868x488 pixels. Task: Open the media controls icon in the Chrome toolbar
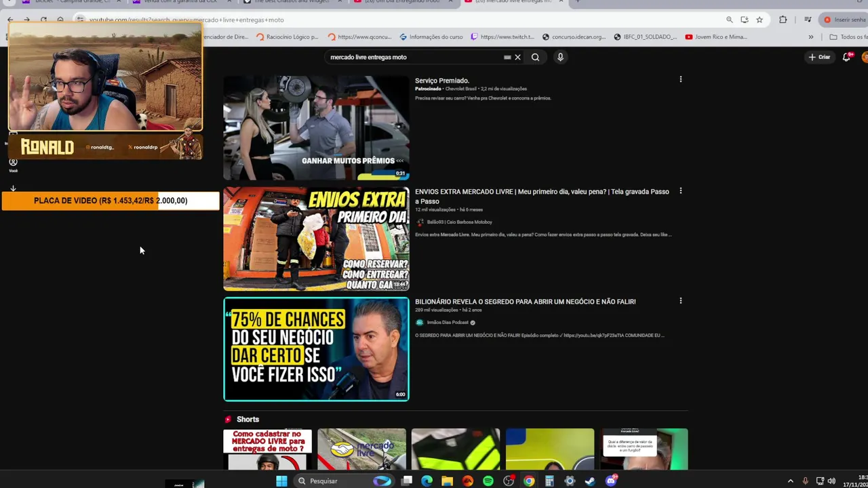(x=808, y=20)
